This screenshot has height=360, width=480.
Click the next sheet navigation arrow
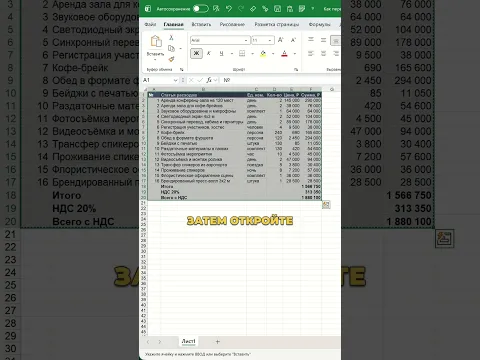[160, 342]
